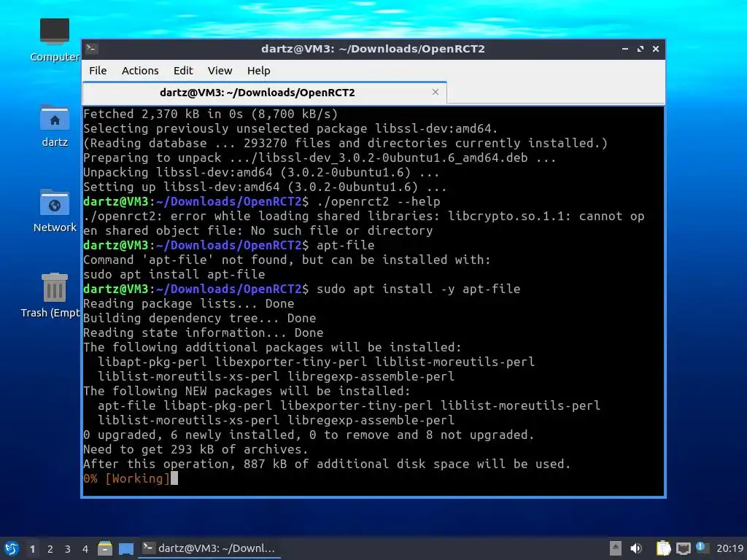This screenshot has width=747, height=560.
Task: Click 'The following NEW packages' line
Action: click(247, 392)
